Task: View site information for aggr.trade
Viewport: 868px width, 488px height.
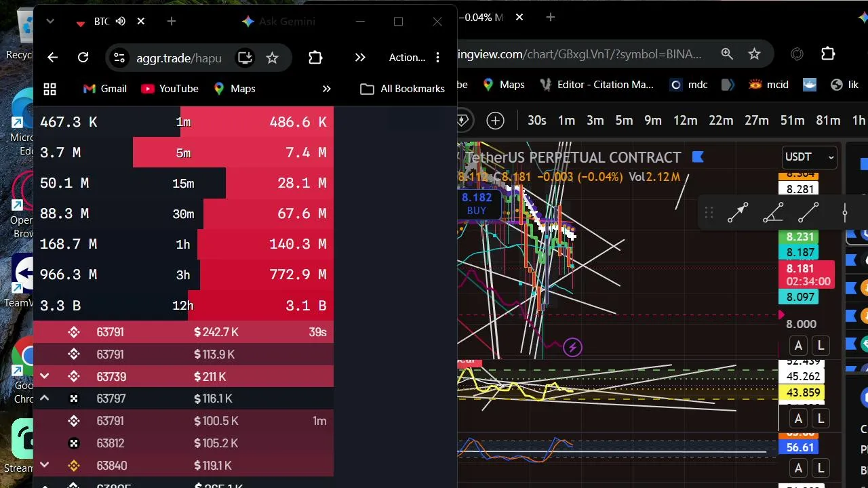Action: [x=119, y=58]
